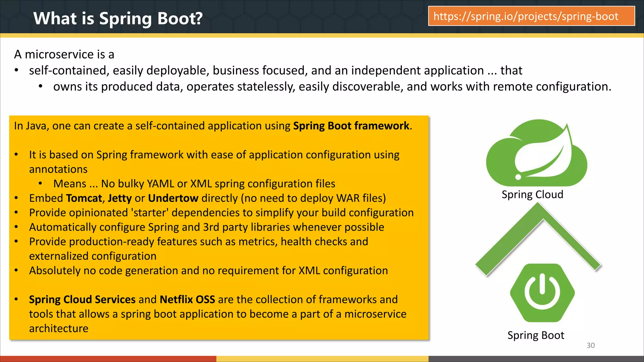Image resolution: width=644 pixels, height=362 pixels.
Task: Click slide page number 30
Action: click(591, 345)
